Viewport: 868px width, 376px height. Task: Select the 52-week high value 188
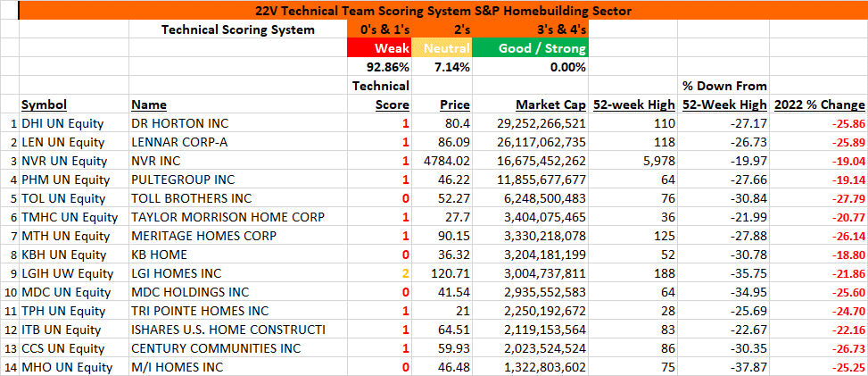point(633,274)
